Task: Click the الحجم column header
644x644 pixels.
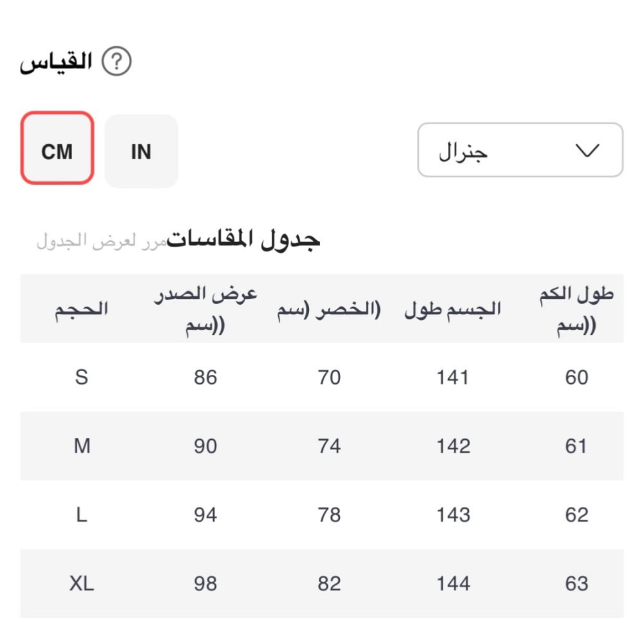Action: (x=81, y=309)
